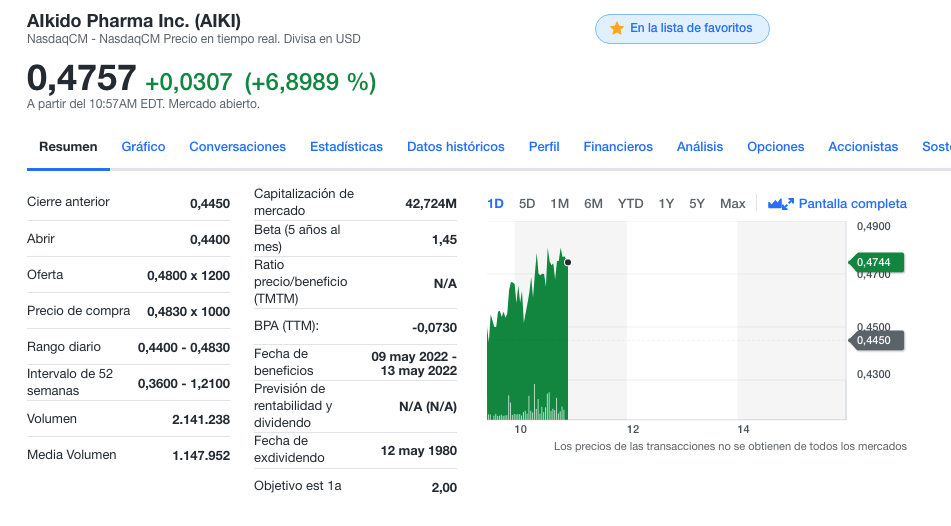Select the 1D chart range
Viewport: 951px width, 526px height.
(496, 204)
